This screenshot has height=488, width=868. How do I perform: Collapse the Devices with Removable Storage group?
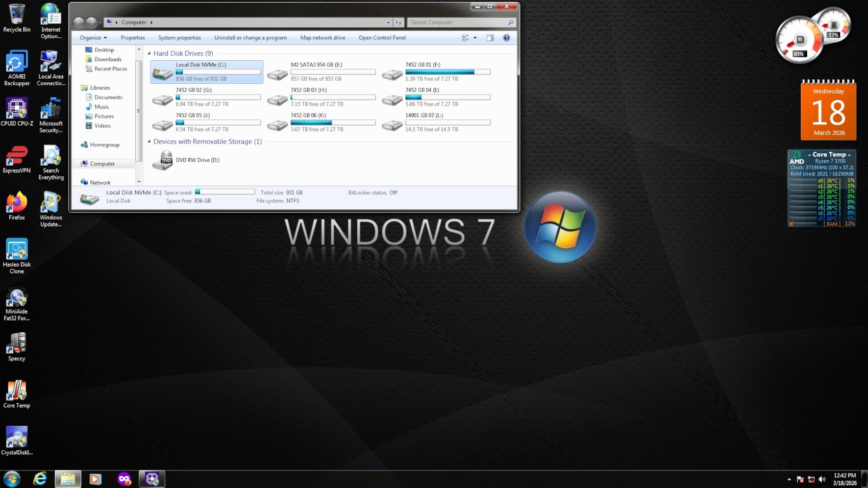point(149,142)
